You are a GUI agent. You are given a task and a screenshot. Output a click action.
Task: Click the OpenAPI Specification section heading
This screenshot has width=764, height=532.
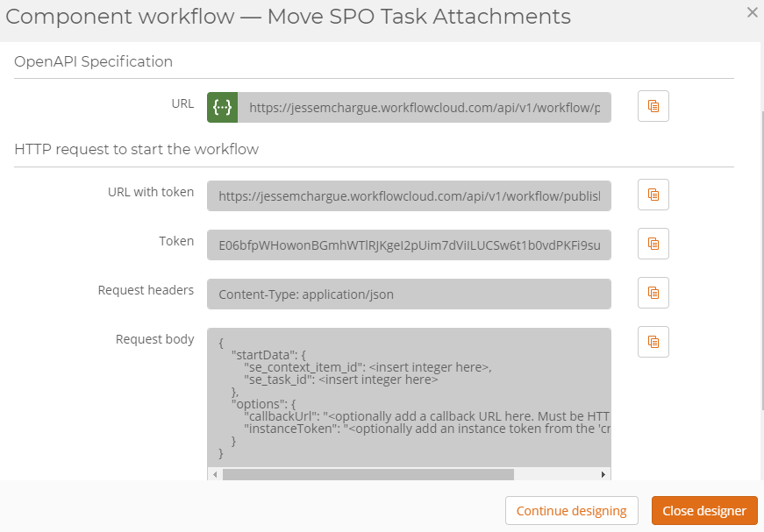(93, 62)
